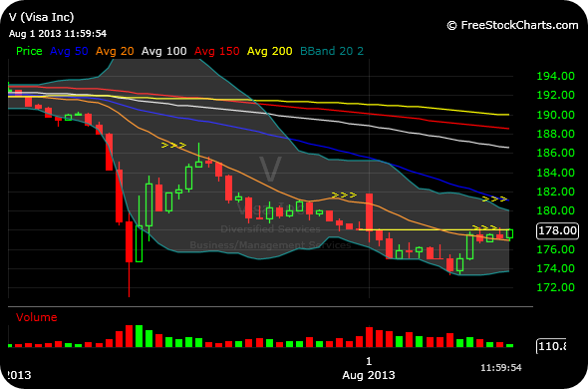Click the 172.00 price axis label

click(556, 287)
